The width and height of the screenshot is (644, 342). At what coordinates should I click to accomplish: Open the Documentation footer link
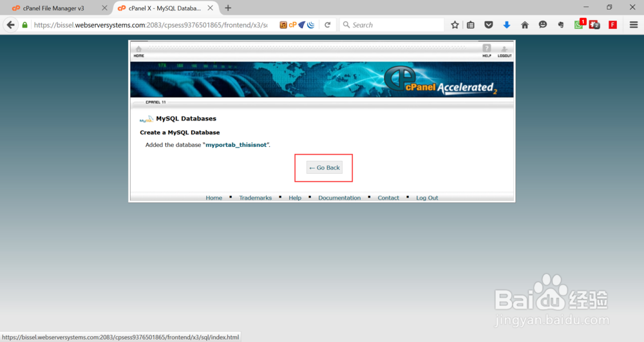pos(339,198)
